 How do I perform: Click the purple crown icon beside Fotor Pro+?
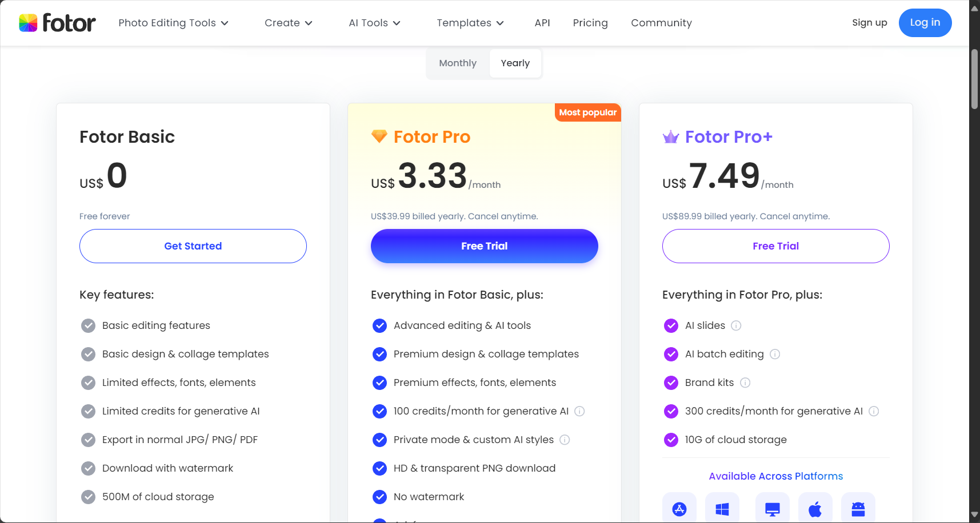[x=671, y=137]
